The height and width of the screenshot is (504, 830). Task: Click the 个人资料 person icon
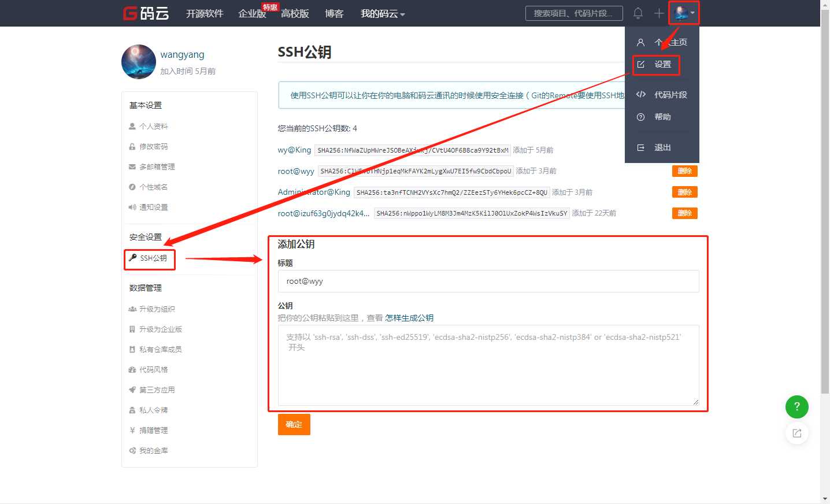point(132,126)
